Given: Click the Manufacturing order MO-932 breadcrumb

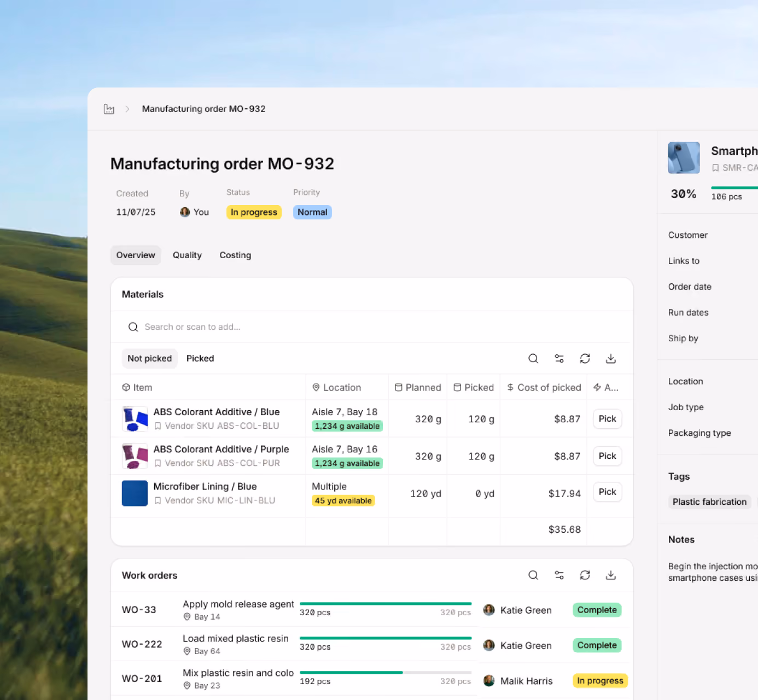Looking at the screenshot, I should click(x=203, y=109).
